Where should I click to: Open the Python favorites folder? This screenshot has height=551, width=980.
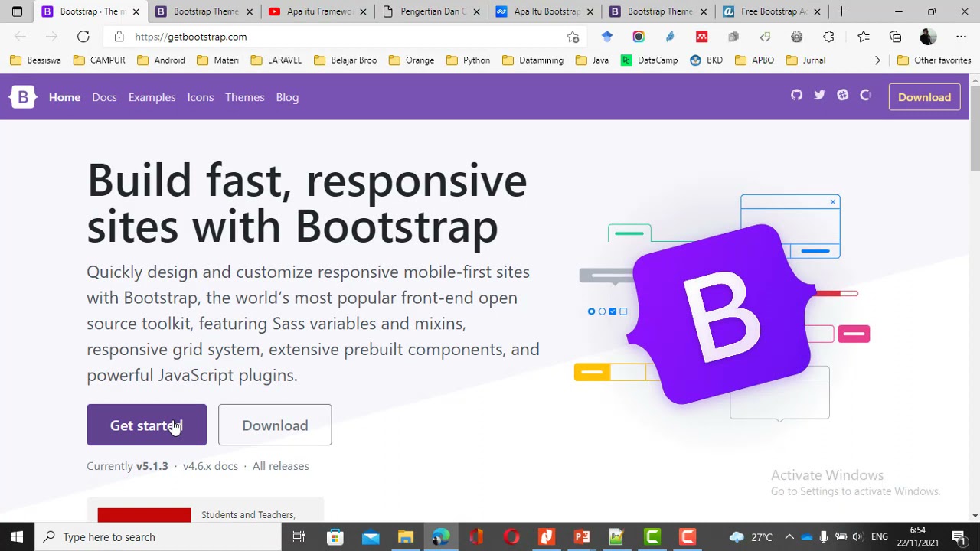click(468, 60)
